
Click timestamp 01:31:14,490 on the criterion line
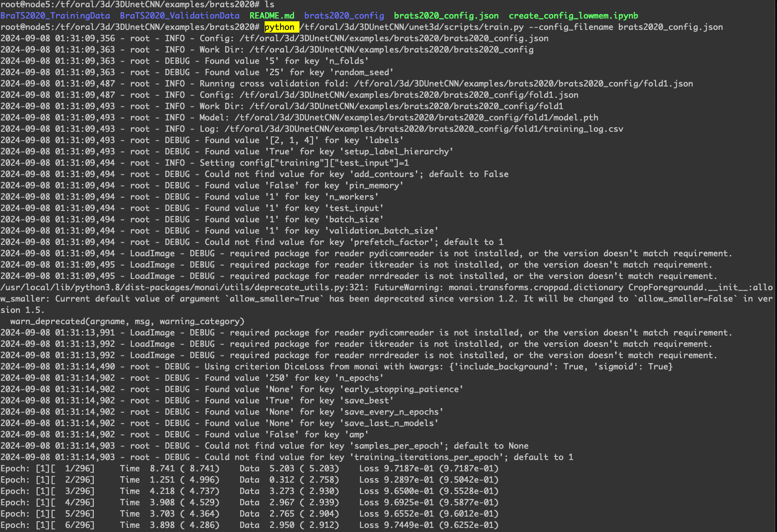click(85, 367)
